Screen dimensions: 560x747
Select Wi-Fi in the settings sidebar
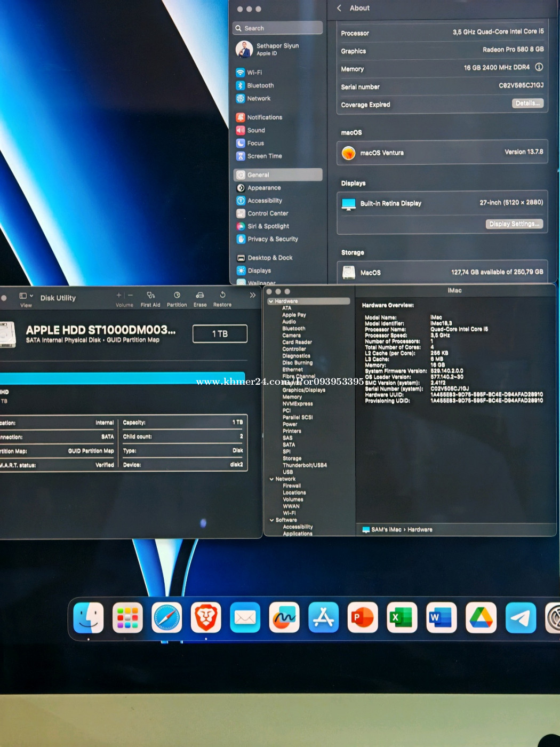click(x=254, y=73)
